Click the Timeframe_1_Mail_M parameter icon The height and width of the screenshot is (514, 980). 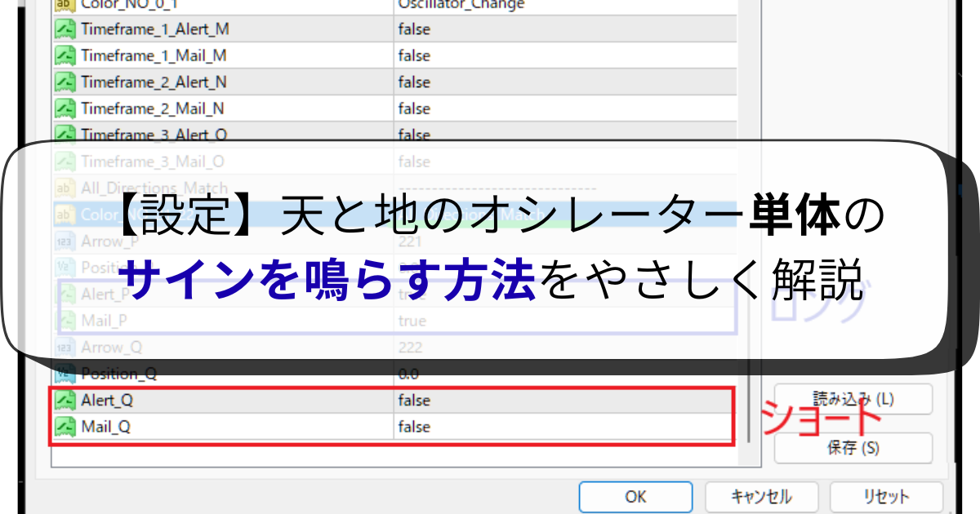click(65, 56)
